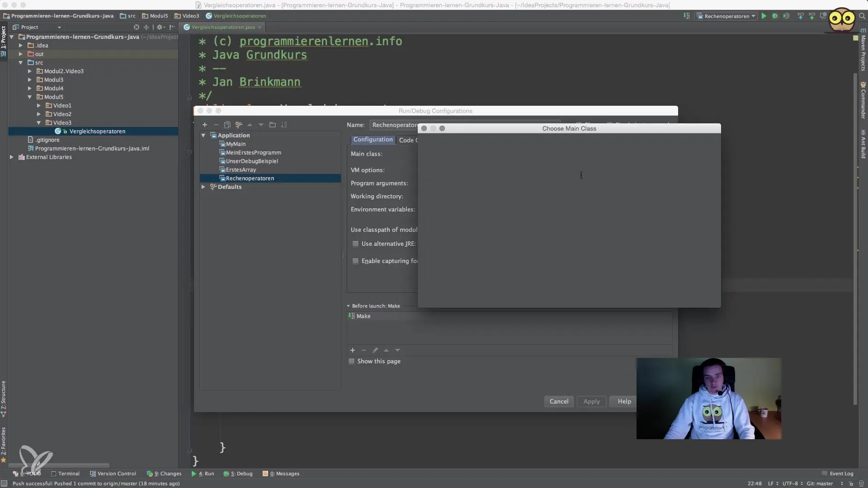Click the plus icon under Before launch
Viewport: 868px width, 488px height.
tap(353, 350)
